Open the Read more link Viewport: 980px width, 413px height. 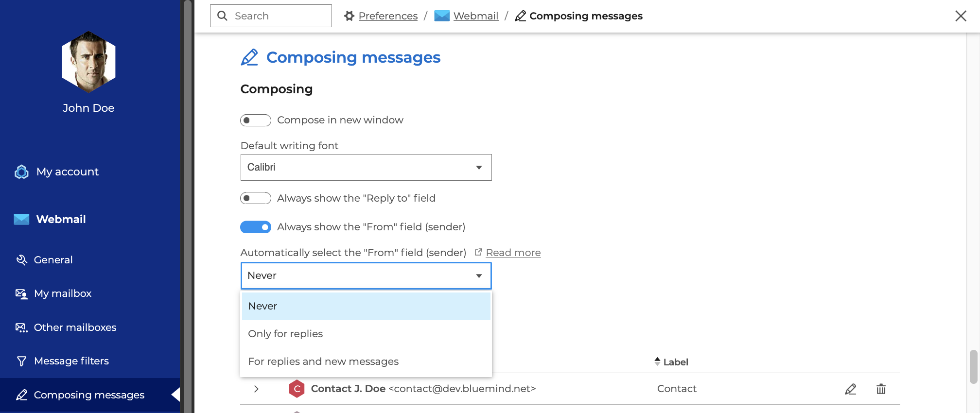pos(513,253)
